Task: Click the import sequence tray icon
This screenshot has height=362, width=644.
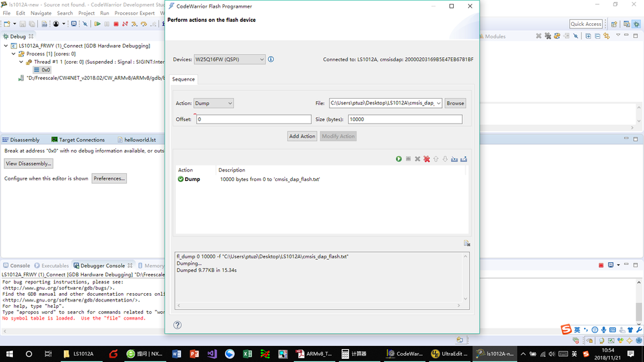Action: coord(454,159)
